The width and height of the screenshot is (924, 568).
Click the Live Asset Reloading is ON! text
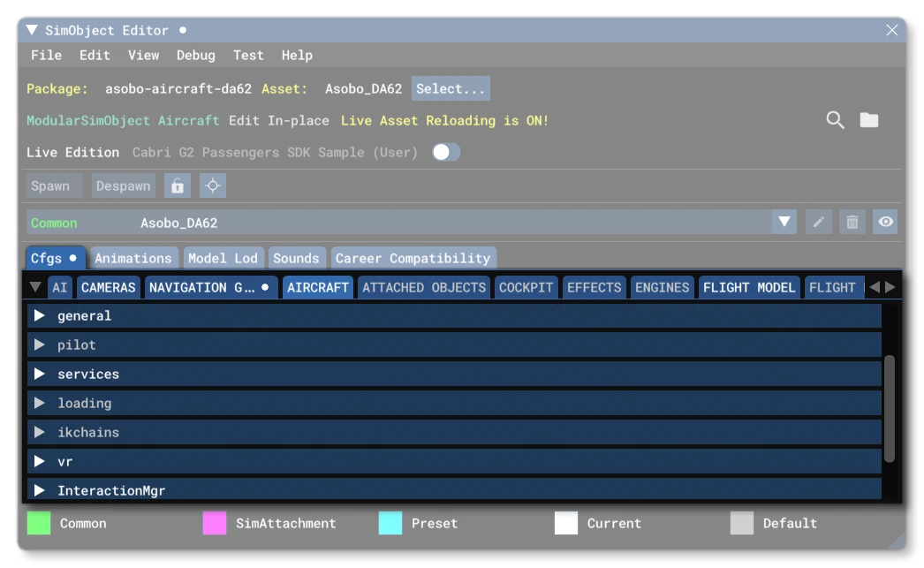445,121
